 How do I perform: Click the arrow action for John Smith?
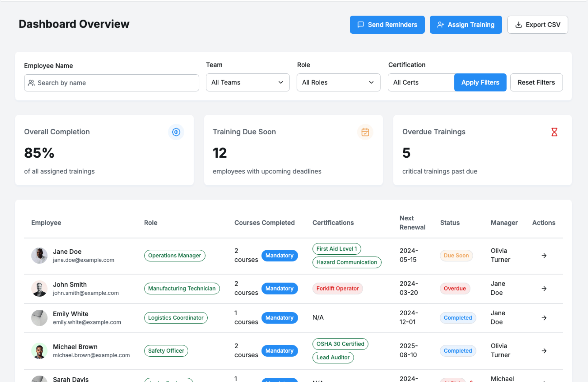[x=544, y=289]
